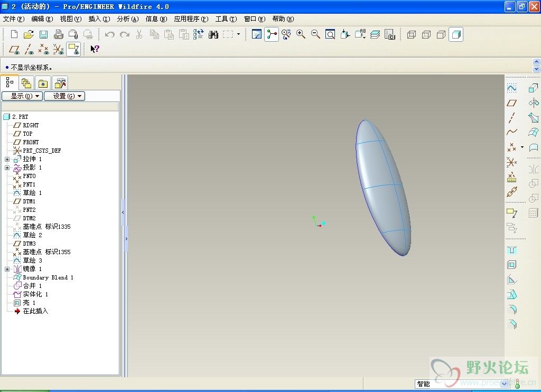Click the Print icon

click(58, 34)
